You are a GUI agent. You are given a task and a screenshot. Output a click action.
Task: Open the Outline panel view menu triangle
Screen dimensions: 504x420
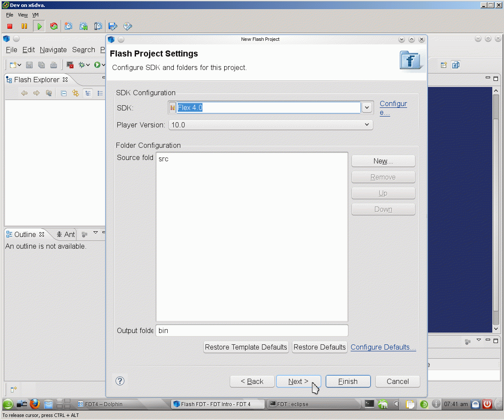click(96, 233)
